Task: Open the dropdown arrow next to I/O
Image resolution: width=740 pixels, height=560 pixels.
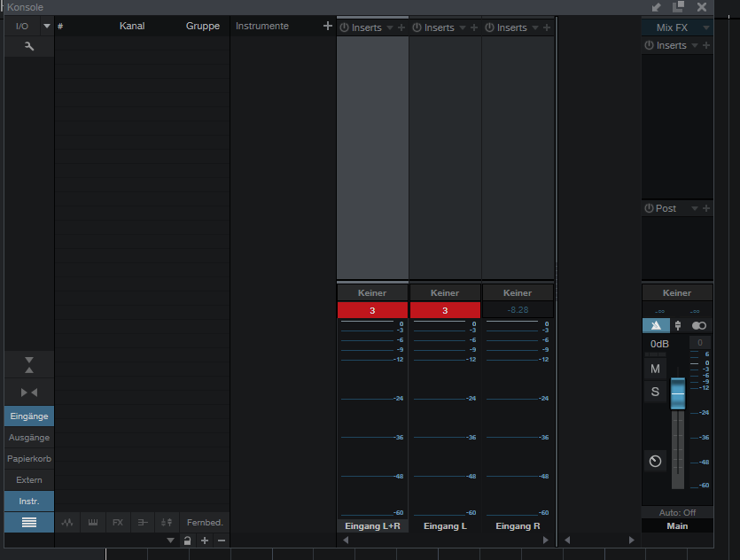Action: click(47, 27)
